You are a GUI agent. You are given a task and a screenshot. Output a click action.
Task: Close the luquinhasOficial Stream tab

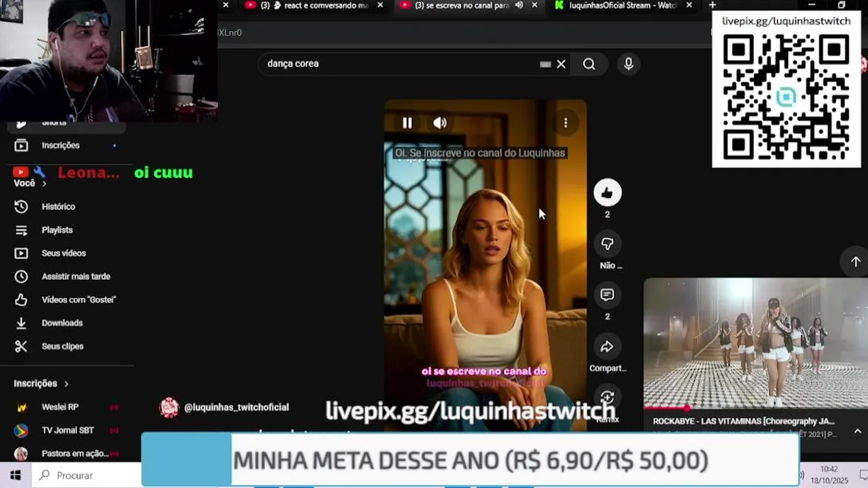pyautogui.click(x=690, y=5)
